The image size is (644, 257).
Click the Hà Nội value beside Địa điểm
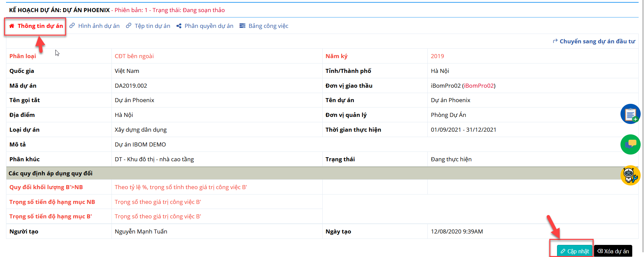pos(124,115)
